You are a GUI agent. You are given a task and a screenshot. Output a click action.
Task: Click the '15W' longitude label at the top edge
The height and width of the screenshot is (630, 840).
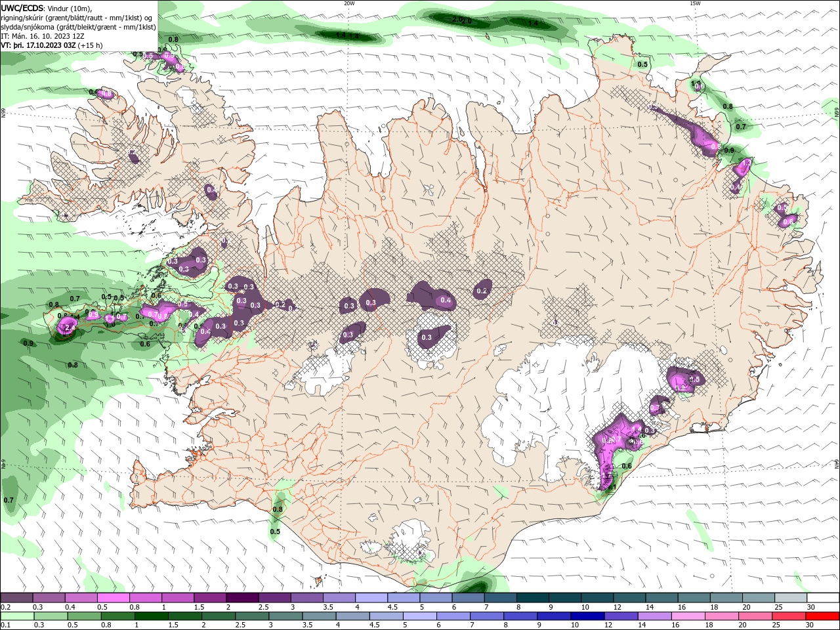pos(695,3)
